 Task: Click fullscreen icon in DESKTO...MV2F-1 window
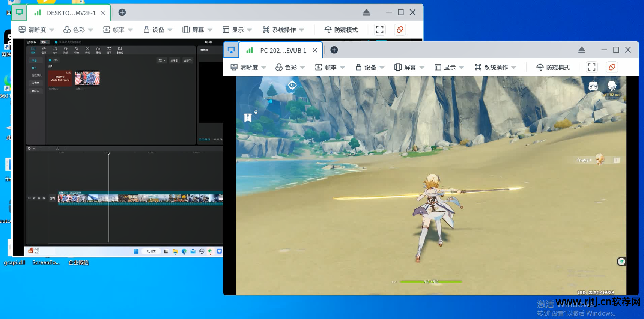coord(380,30)
